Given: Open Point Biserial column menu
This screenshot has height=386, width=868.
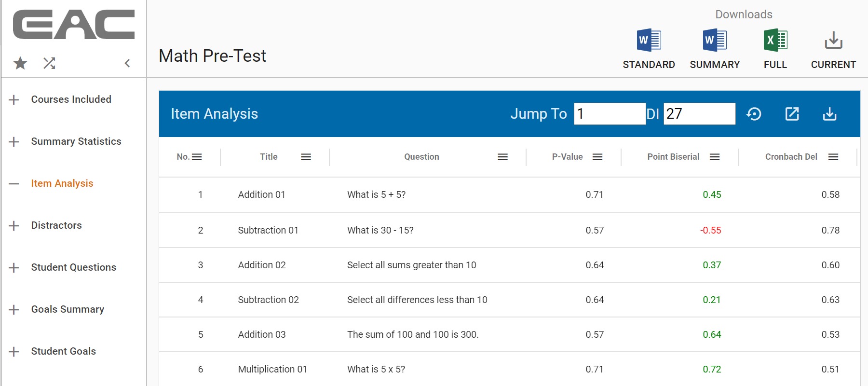Looking at the screenshot, I should tap(715, 157).
